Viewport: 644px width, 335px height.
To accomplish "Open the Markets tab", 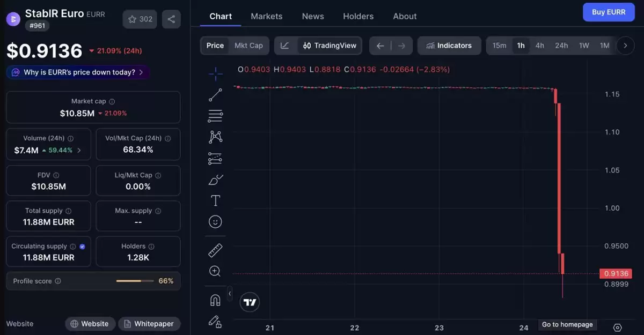I will click(x=267, y=16).
